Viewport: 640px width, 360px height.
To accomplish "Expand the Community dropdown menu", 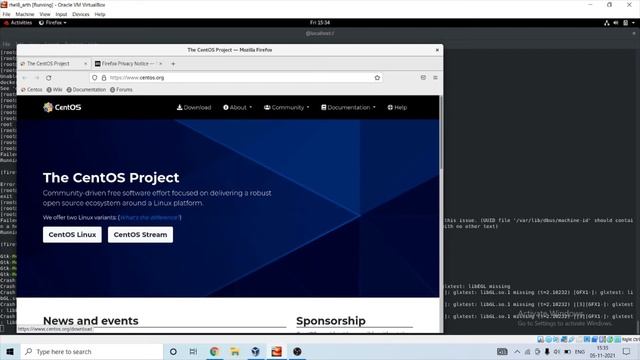I will (x=287, y=107).
